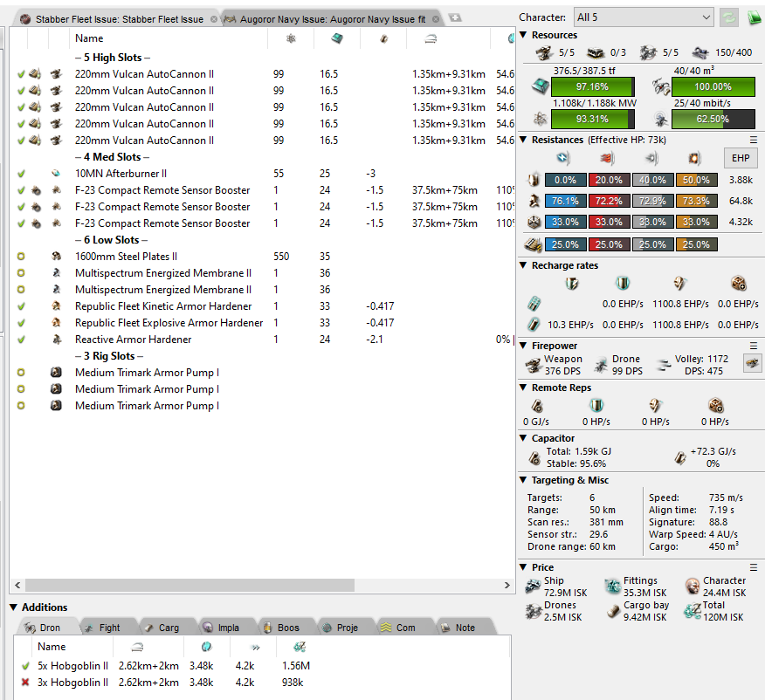765x700 pixels.
Task: Collapse the Resistances section
Action: [523, 140]
